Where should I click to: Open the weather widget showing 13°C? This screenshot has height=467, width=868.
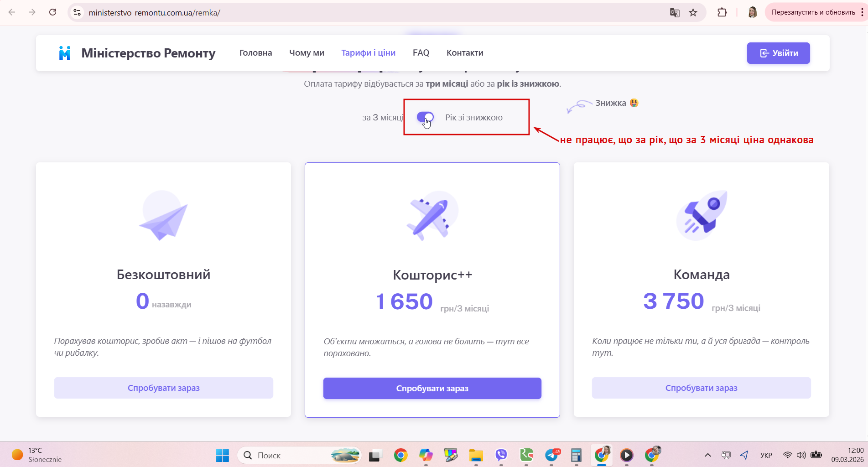[37, 455]
